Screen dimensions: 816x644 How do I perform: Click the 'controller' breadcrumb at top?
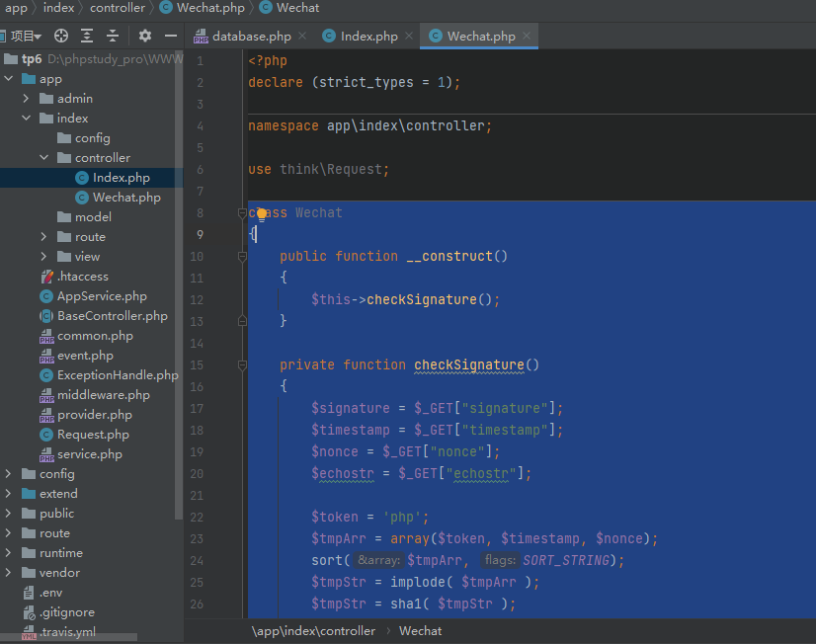(118, 8)
